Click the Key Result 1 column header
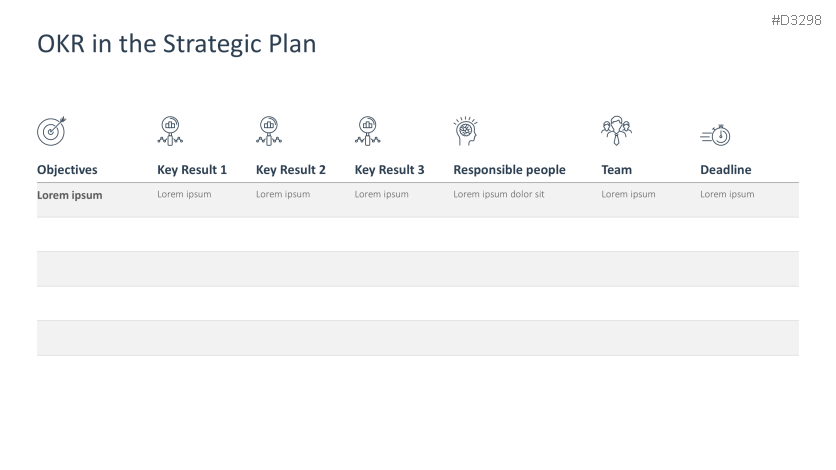Screen dimensions: 836x470 (192, 170)
